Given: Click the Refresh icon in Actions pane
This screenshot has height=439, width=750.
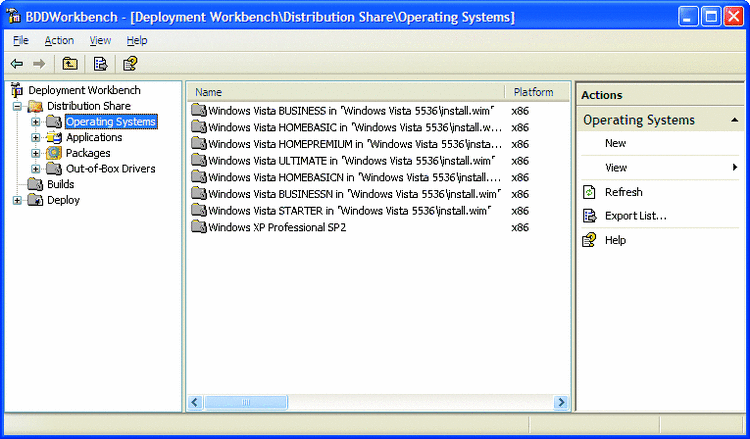Looking at the screenshot, I should [589, 192].
